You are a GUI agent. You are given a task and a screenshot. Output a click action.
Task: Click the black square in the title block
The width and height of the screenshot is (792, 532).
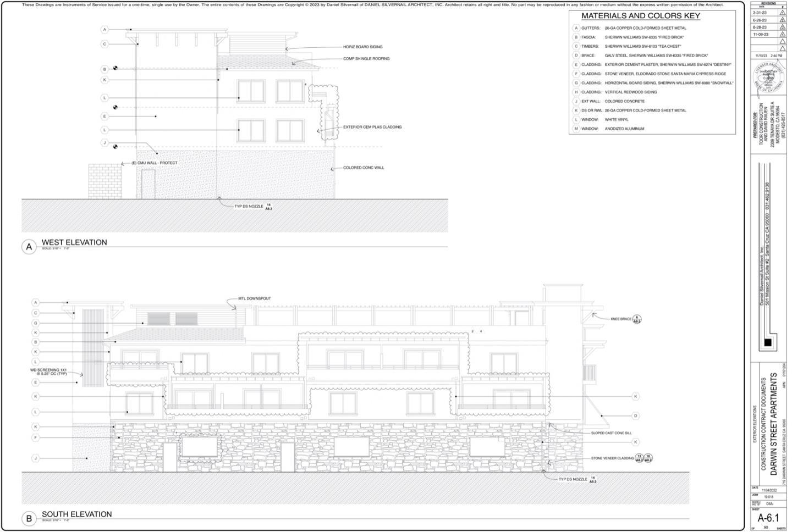coord(768,342)
